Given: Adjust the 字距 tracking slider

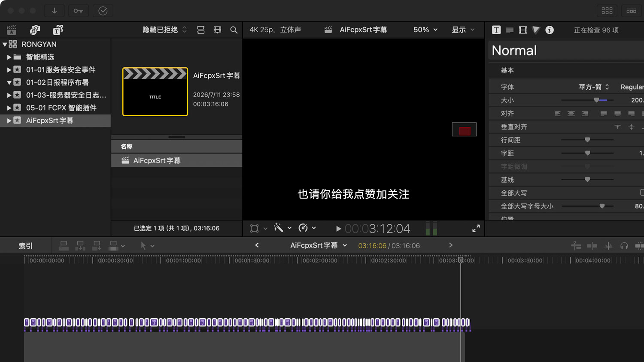Looking at the screenshot, I should [x=587, y=153].
